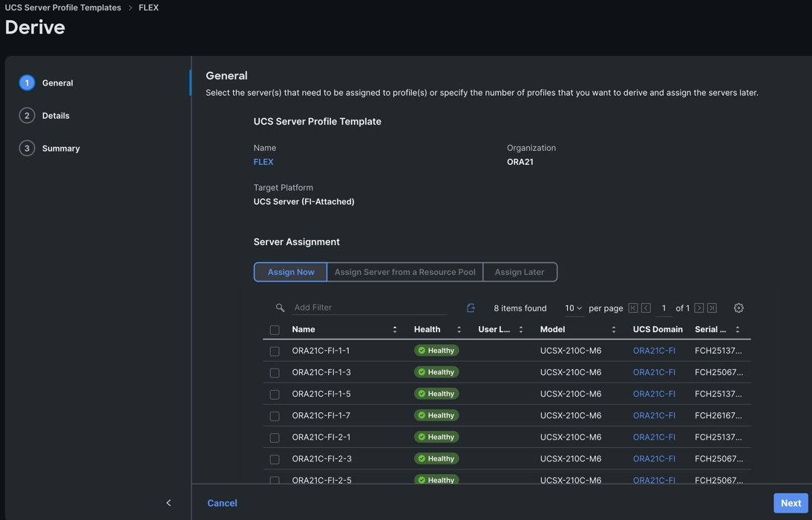Click FLEX breadcrumb item
The image size is (812, 520).
pos(148,7)
